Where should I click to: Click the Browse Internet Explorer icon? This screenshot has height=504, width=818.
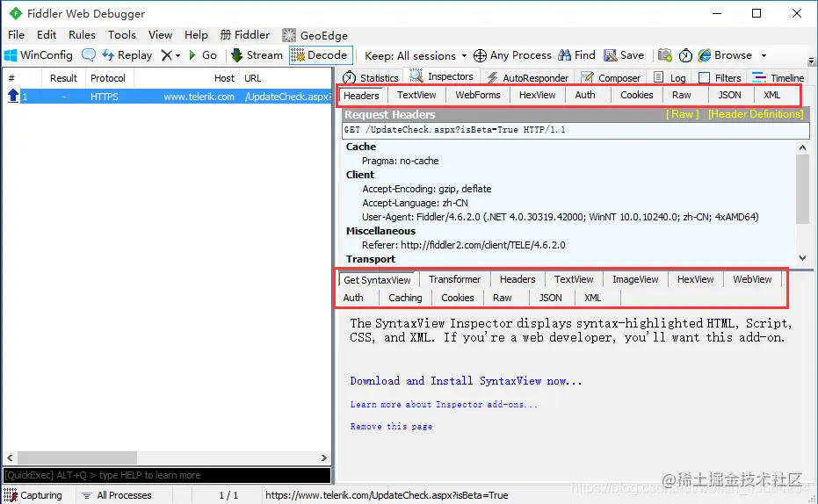[x=705, y=55]
